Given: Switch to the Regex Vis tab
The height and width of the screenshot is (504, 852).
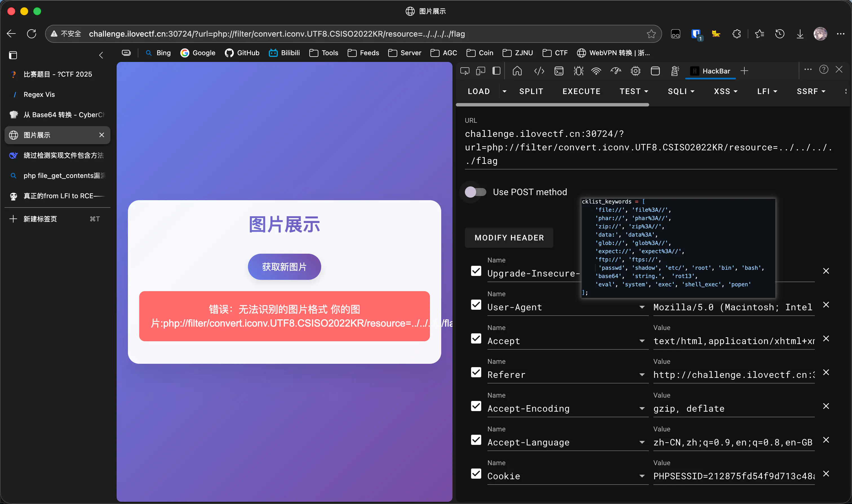Looking at the screenshot, I should pyautogui.click(x=39, y=94).
